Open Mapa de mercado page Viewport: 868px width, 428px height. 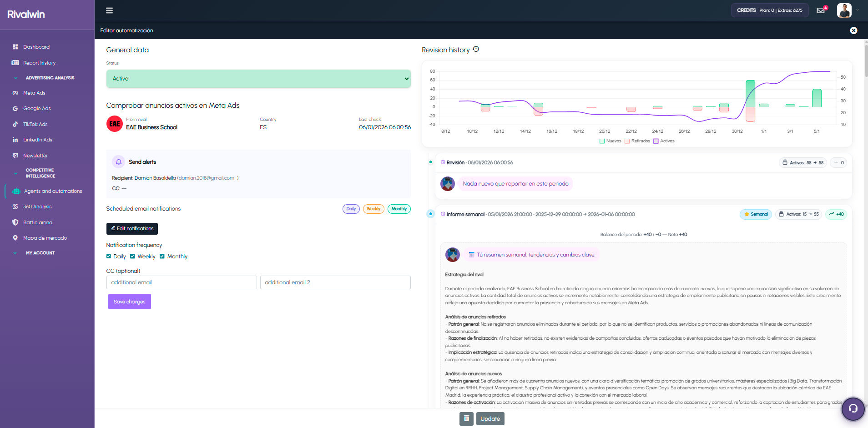45,238
